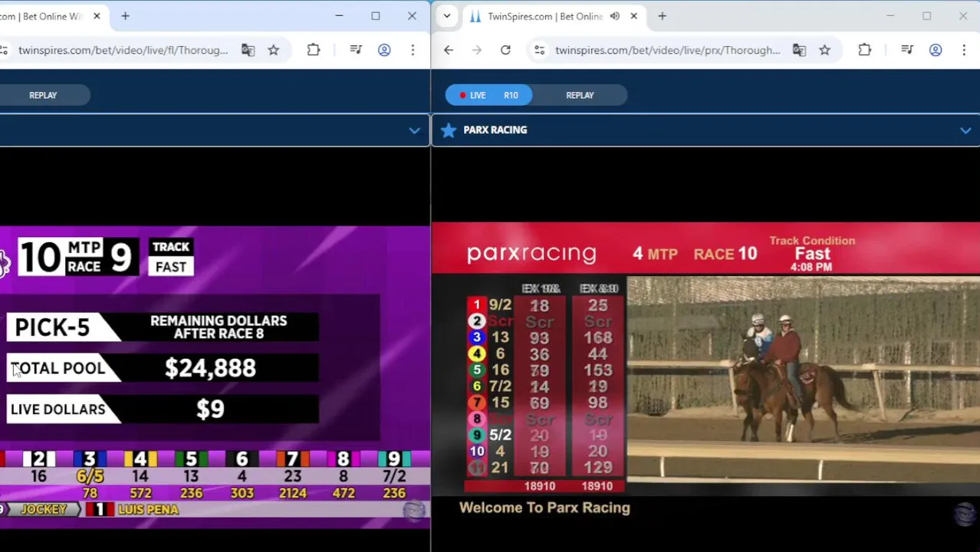Viewport: 980px width, 552px height.
Task: Maximize the left browser window
Action: 376,16
